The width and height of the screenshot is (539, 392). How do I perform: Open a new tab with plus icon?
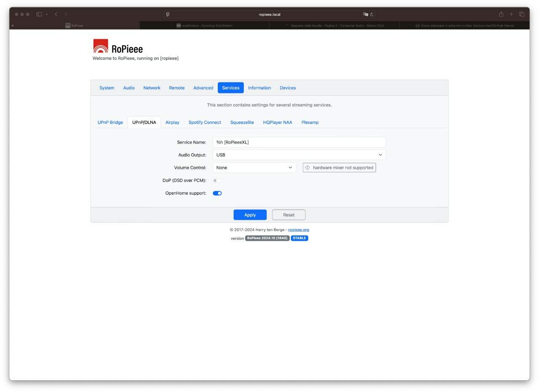[x=511, y=14]
